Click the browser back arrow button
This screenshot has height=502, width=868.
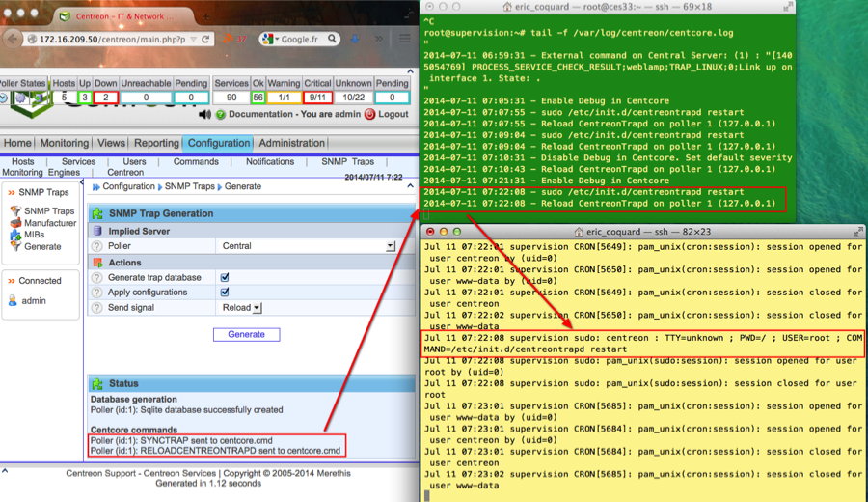(x=12, y=40)
